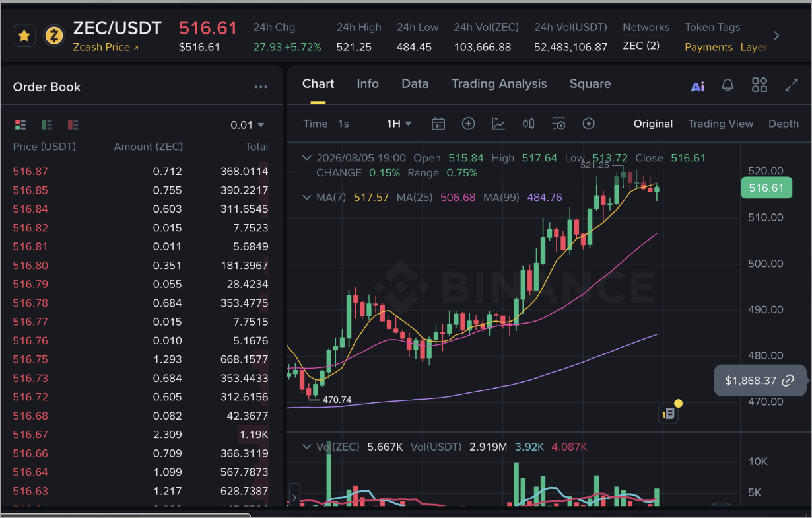The width and height of the screenshot is (812, 518).
Task: Click the MA(7) 517.57 indicator label
Action: pos(353,197)
